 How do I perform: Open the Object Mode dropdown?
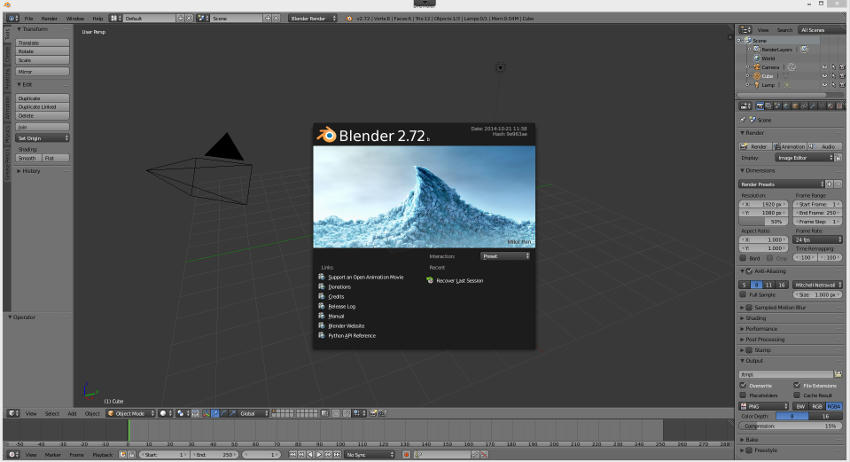130,413
